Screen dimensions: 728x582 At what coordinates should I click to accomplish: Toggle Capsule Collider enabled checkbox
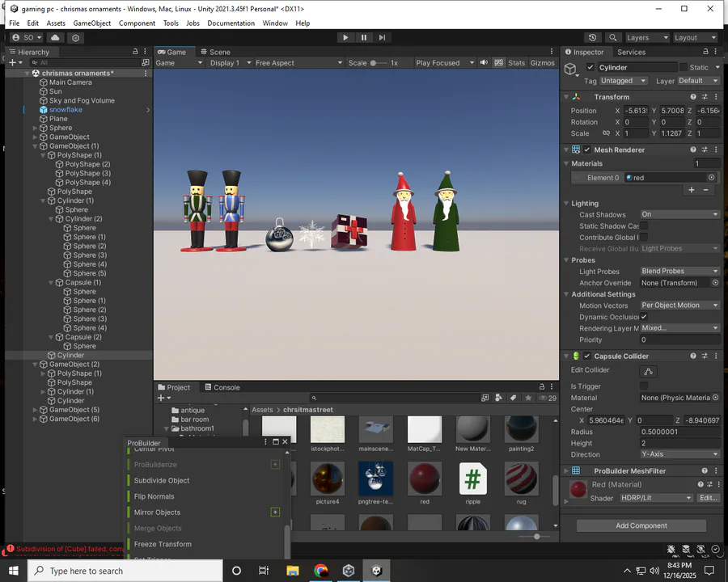point(587,356)
